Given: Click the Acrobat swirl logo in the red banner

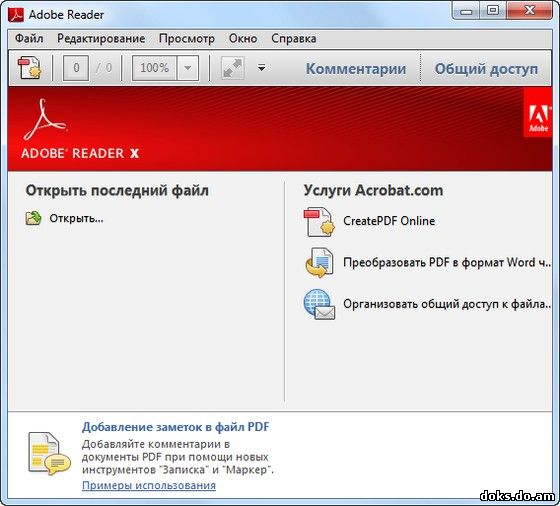Looking at the screenshot, I should tap(45, 119).
